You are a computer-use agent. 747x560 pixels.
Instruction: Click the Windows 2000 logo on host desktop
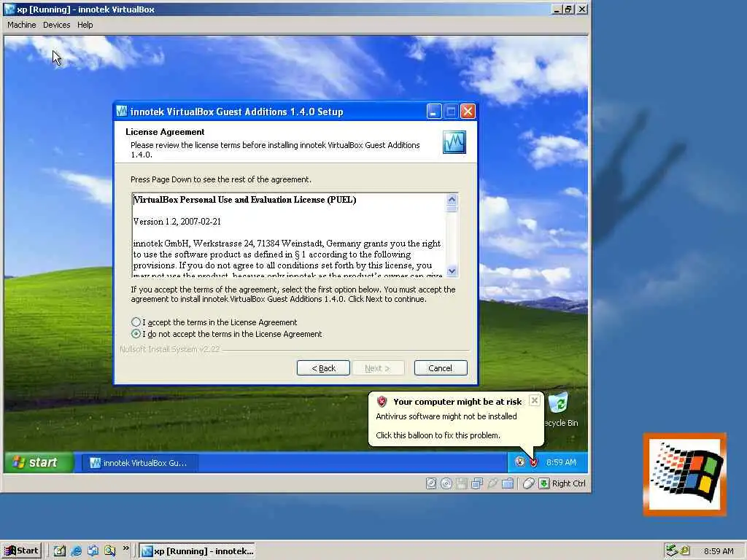(684, 474)
